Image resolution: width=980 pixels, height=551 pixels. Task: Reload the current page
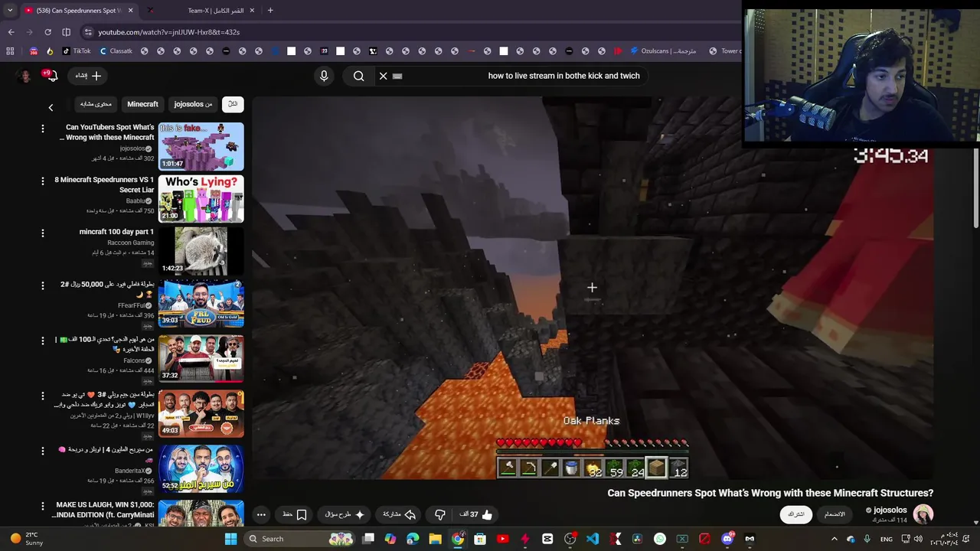click(x=47, y=32)
